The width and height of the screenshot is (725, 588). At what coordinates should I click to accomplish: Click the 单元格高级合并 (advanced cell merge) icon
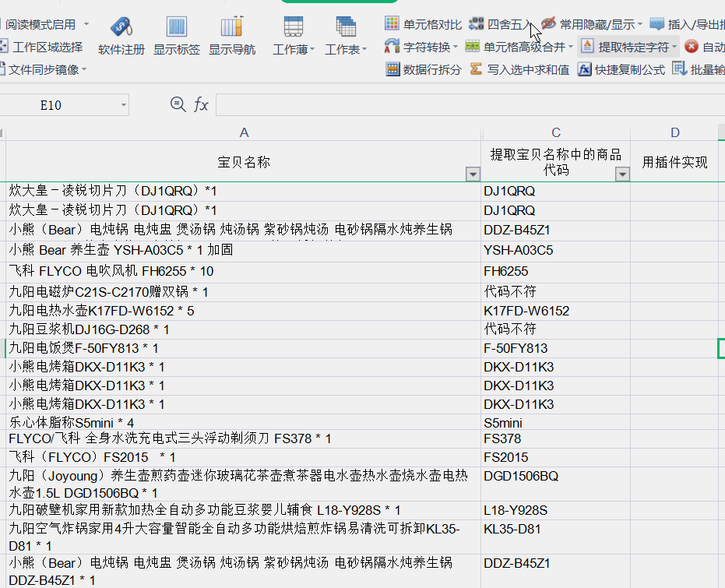tap(472, 46)
